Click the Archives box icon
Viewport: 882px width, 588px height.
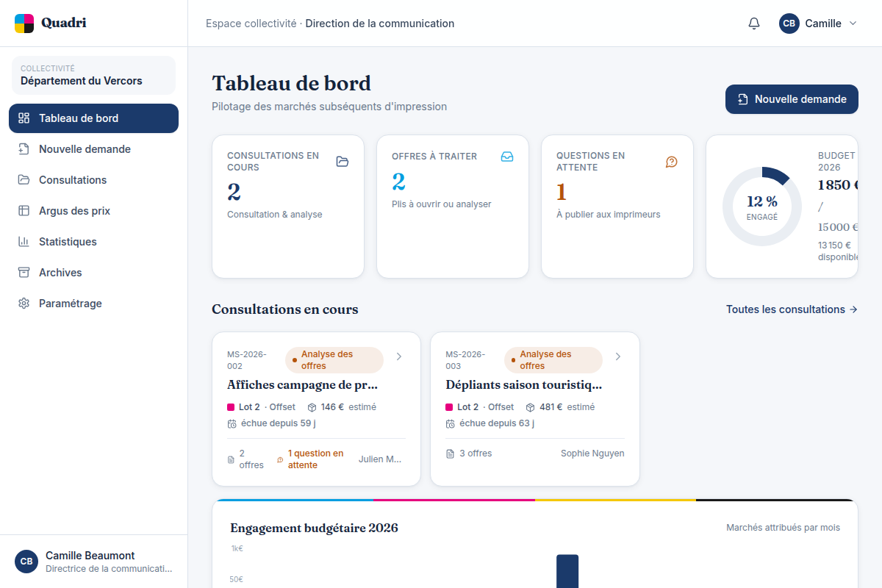click(24, 273)
